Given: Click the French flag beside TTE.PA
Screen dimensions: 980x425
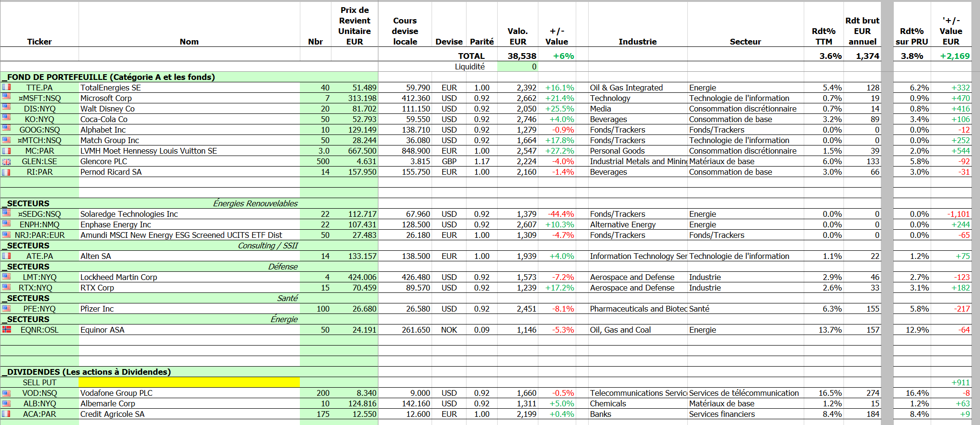Looking at the screenshot, I should 6,87.
